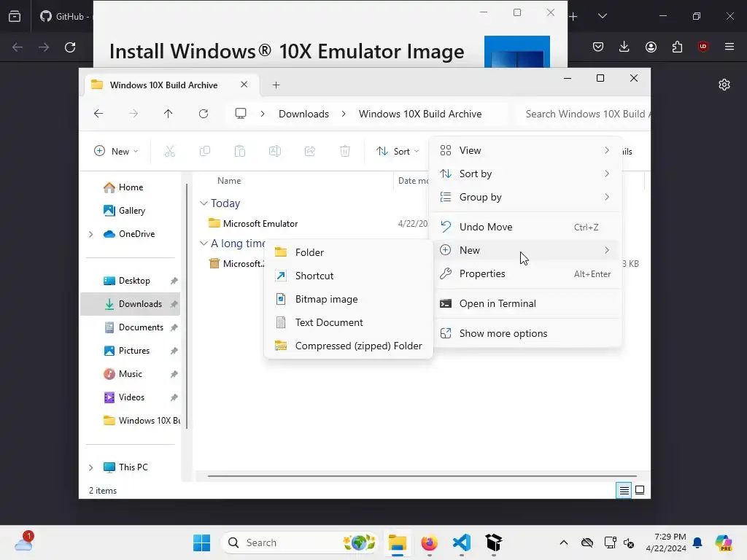The width and height of the screenshot is (747, 560).
Task: Choose Open in Terminal
Action: tap(526, 304)
